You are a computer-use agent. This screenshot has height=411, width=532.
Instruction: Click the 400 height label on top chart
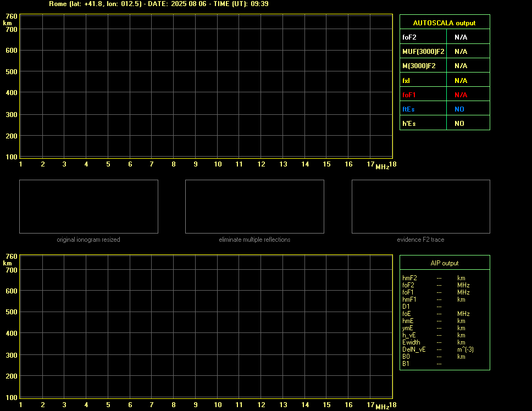pos(12,92)
